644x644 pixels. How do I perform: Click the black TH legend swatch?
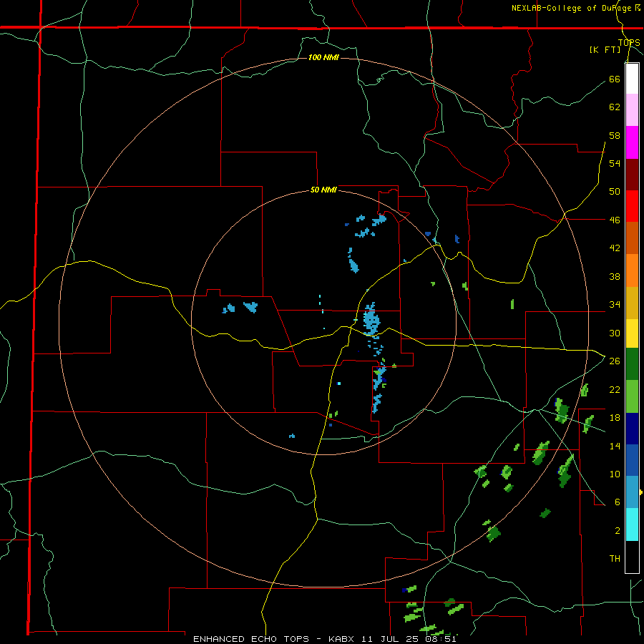coord(632,557)
